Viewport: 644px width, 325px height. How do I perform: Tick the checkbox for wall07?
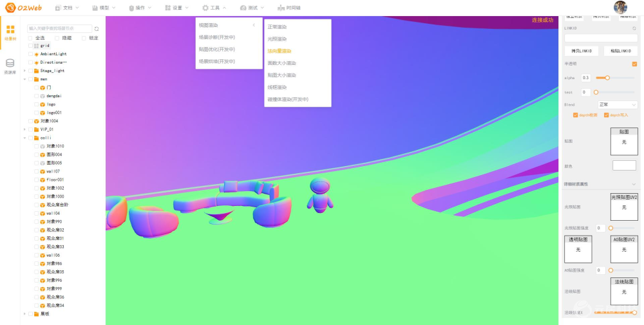click(x=37, y=172)
